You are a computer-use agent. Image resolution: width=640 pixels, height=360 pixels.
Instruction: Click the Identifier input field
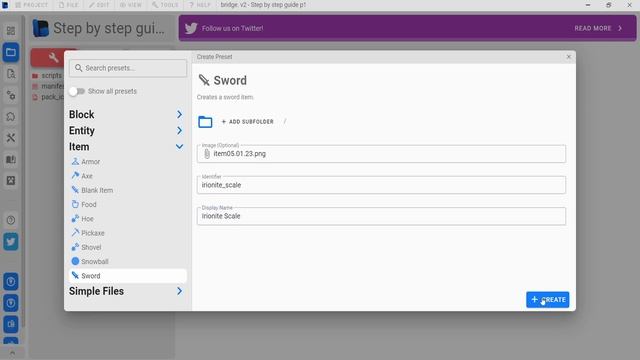click(381, 185)
